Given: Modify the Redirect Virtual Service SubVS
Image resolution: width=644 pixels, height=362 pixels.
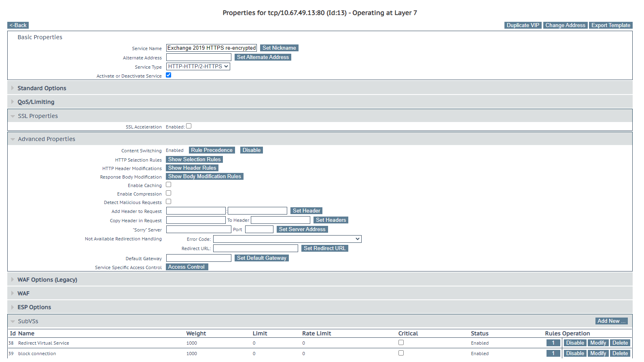Looking at the screenshot, I should (598, 343).
